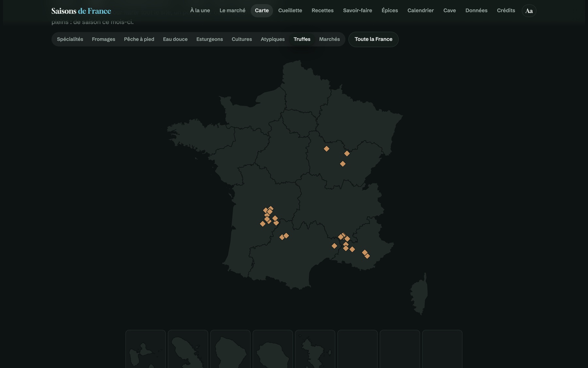This screenshot has width=588, height=368.
Task: Open the Données page
Action: tap(476, 10)
